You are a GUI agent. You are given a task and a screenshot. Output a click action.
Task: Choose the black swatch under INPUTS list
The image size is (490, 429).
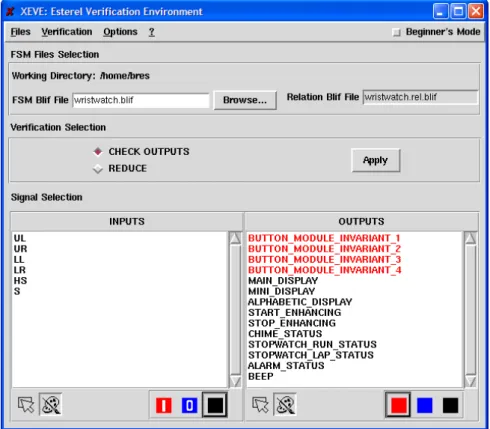point(215,405)
